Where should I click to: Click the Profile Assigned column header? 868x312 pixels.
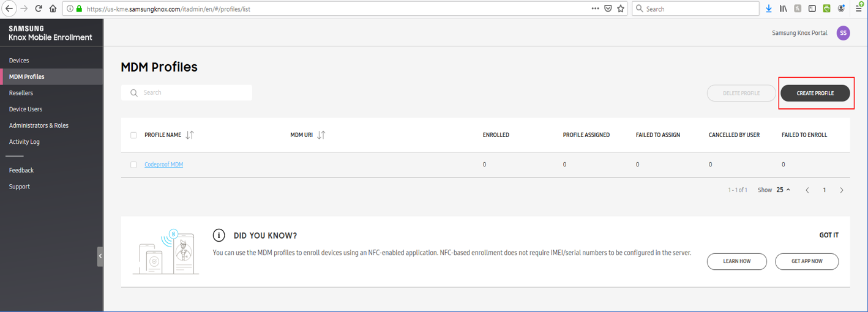[x=586, y=135]
